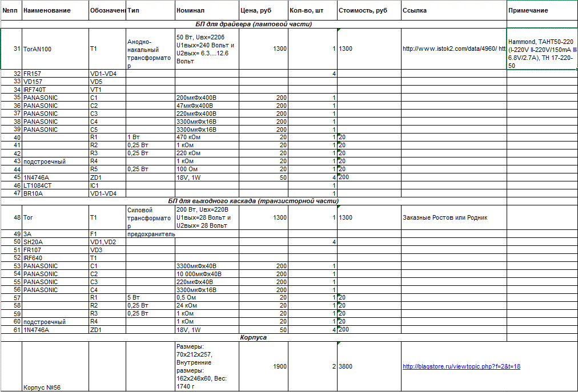
Task: Click the 47мкФх400В value cell
Action: [x=207, y=106]
